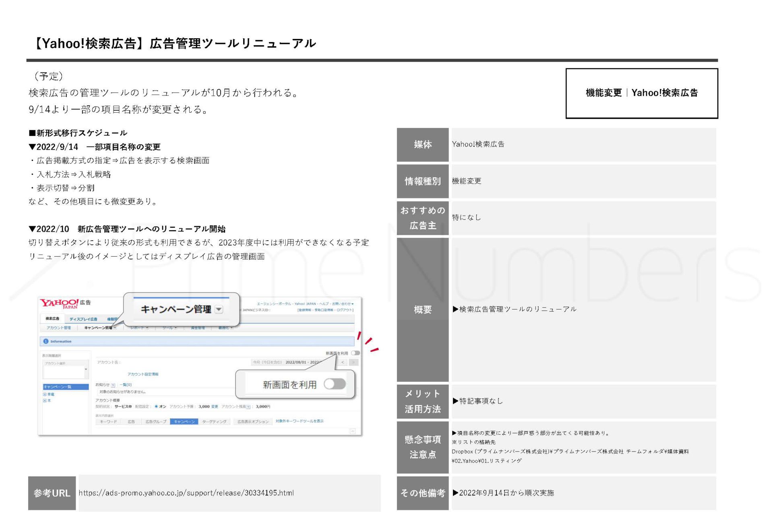Click the ログアウト link
Screen dimensions: 773x532
[345, 310]
